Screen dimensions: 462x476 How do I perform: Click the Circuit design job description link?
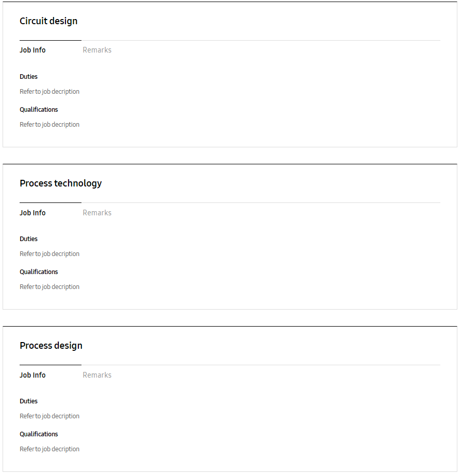point(49,91)
